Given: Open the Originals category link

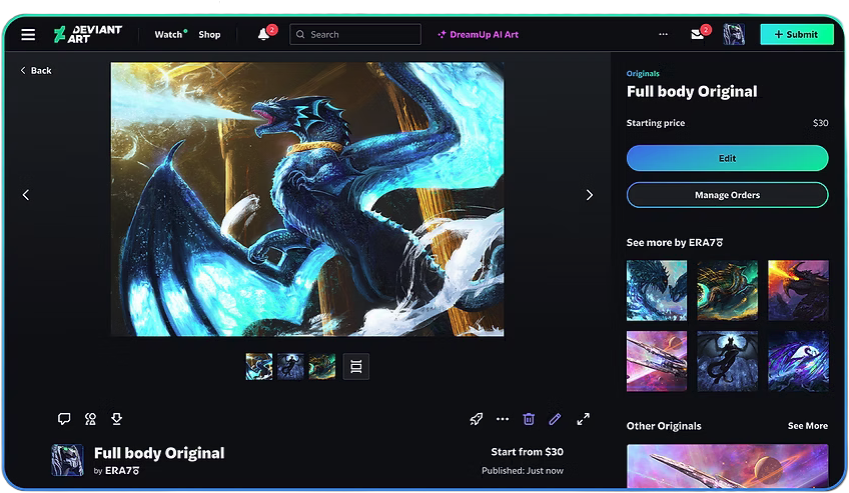Looking at the screenshot, I should 643,74.
